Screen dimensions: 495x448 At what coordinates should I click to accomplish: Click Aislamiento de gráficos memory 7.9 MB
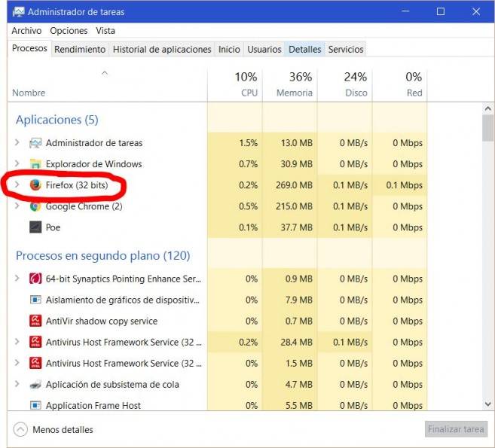click(298, 300)
